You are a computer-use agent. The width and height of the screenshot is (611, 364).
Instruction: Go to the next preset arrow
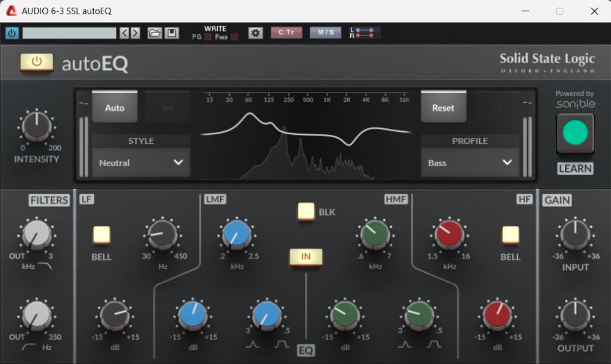135,33
